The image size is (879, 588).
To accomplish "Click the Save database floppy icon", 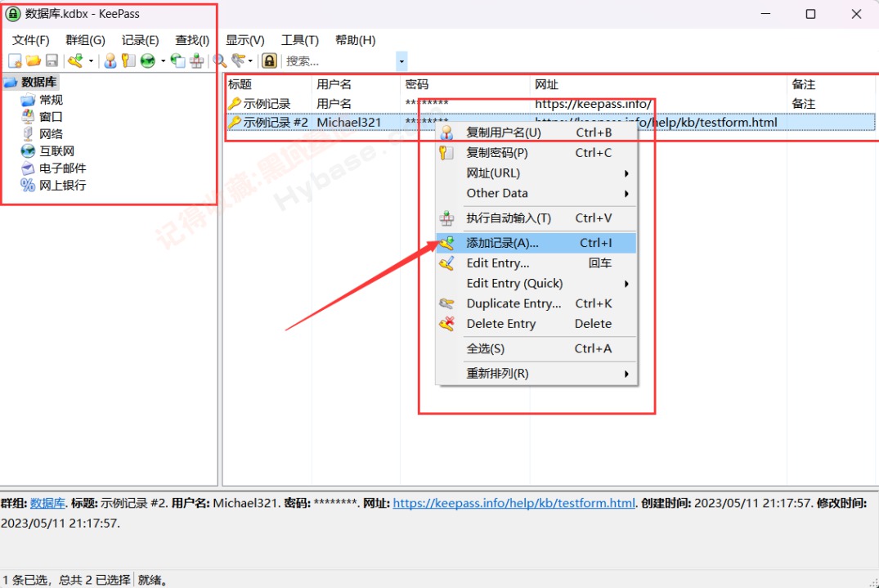I will pyautogui.click(x=52, y=61).
